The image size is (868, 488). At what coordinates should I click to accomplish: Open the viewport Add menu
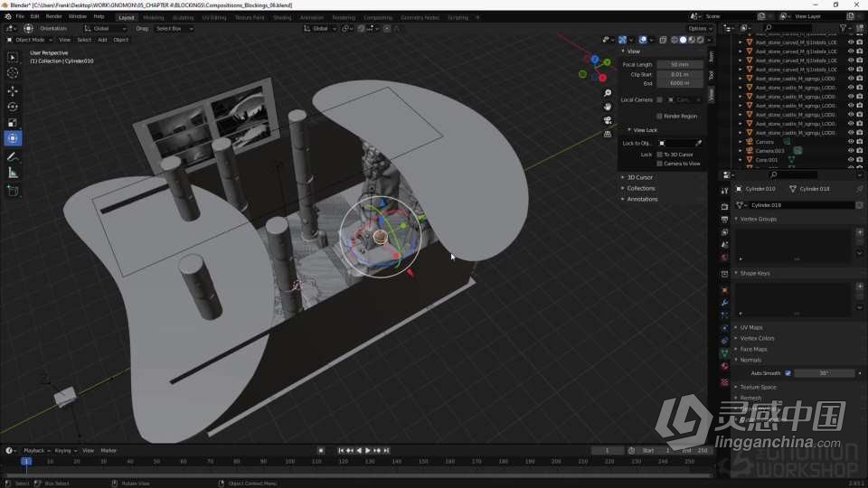[x=102, y=40]
